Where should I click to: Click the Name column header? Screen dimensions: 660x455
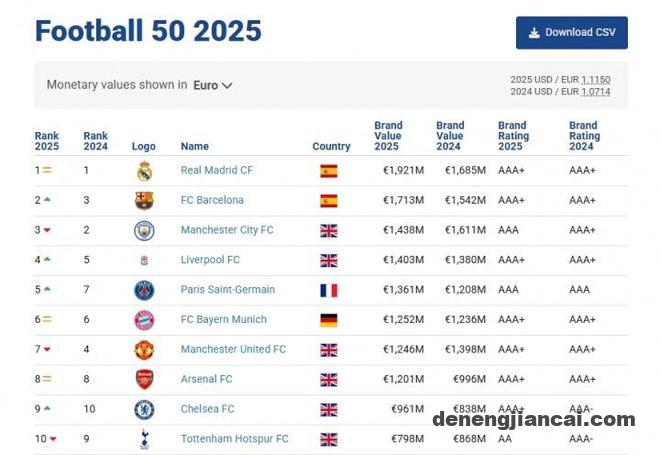(194, 146)
